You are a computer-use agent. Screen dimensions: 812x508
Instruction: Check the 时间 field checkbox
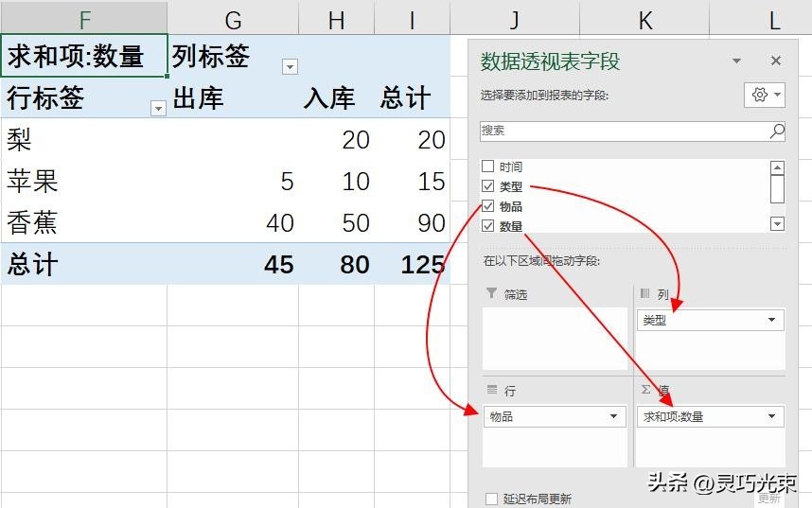[x=487, y=166]
